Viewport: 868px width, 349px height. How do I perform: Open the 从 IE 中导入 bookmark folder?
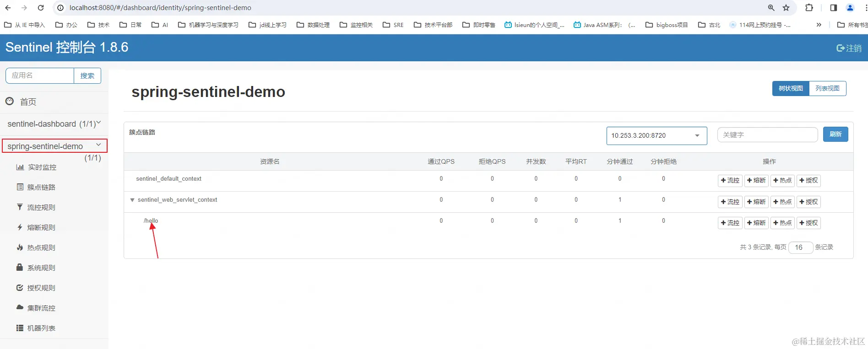click(x=25, y=25)
